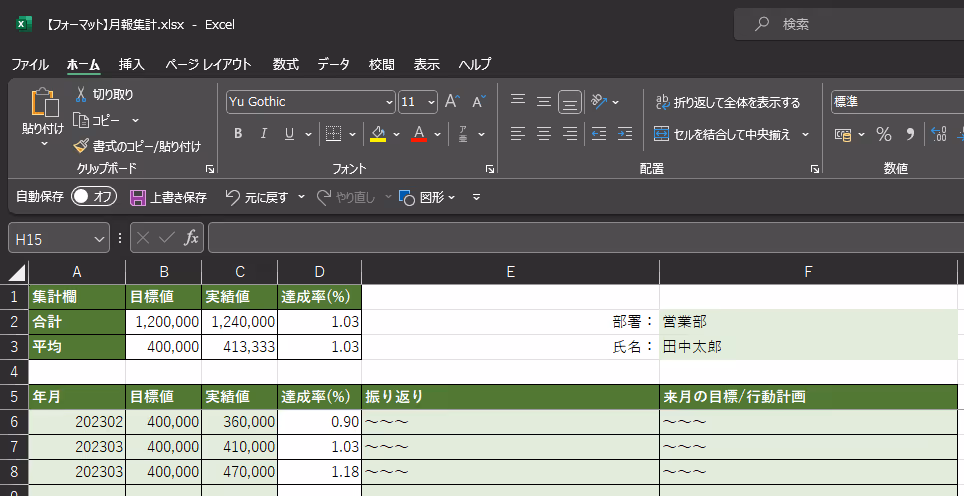Click Select All corner triangle
The image size is (964, 496).
click(x=15, y=272)
